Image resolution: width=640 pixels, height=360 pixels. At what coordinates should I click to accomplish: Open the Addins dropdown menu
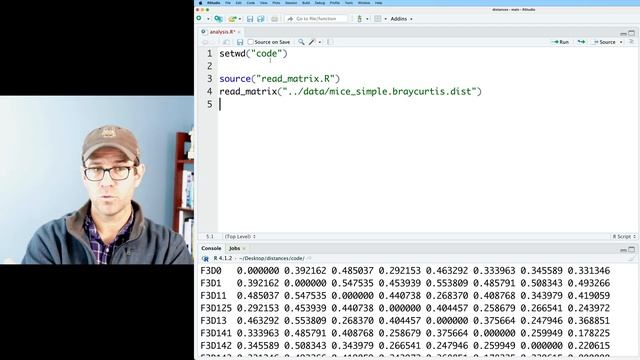(x=401, y=19)
